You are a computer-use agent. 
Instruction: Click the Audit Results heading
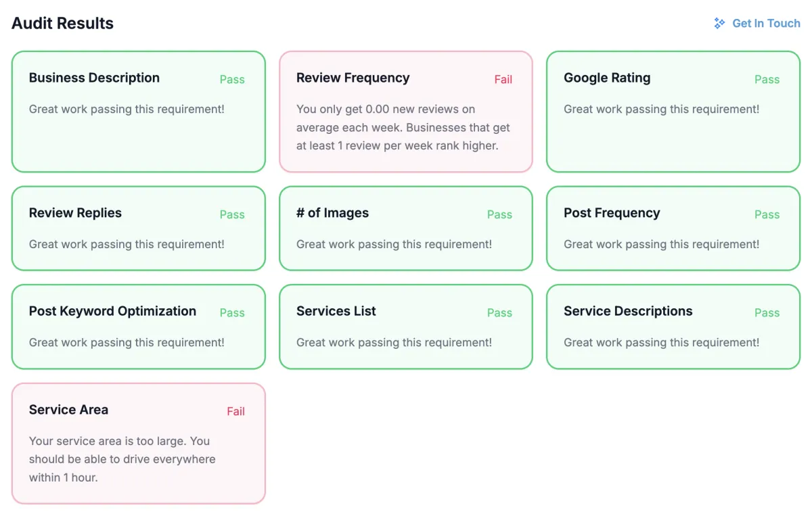(x=62, y=23)
